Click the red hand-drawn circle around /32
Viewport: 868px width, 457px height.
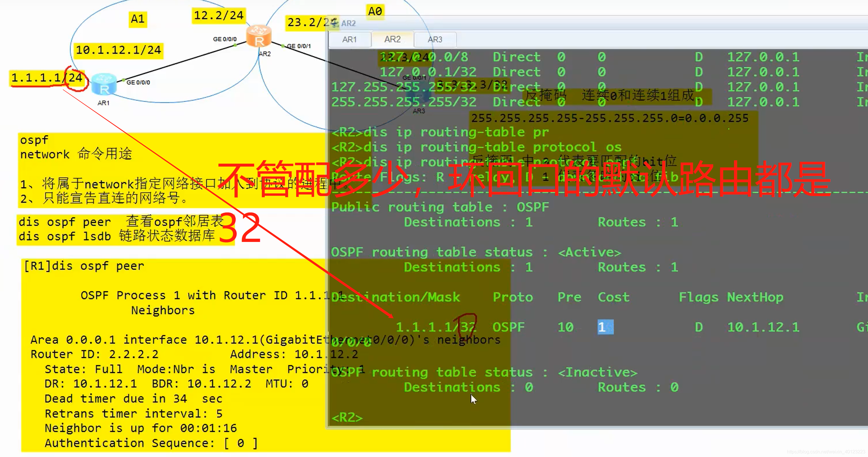466,324
